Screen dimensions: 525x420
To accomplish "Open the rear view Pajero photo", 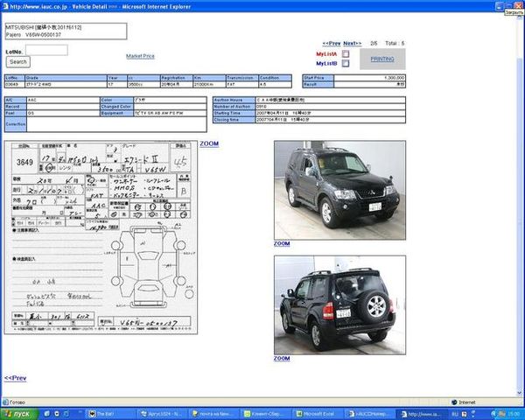I will 339,305.
